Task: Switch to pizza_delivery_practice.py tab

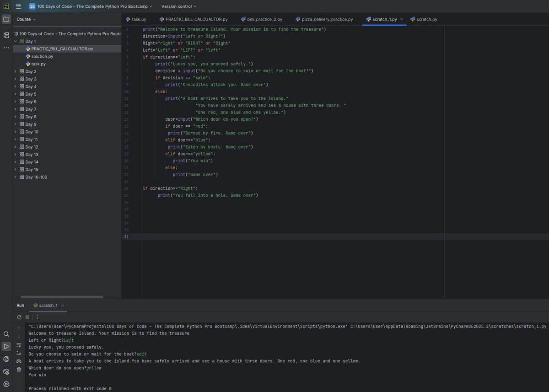Action: tap(324, 19)
